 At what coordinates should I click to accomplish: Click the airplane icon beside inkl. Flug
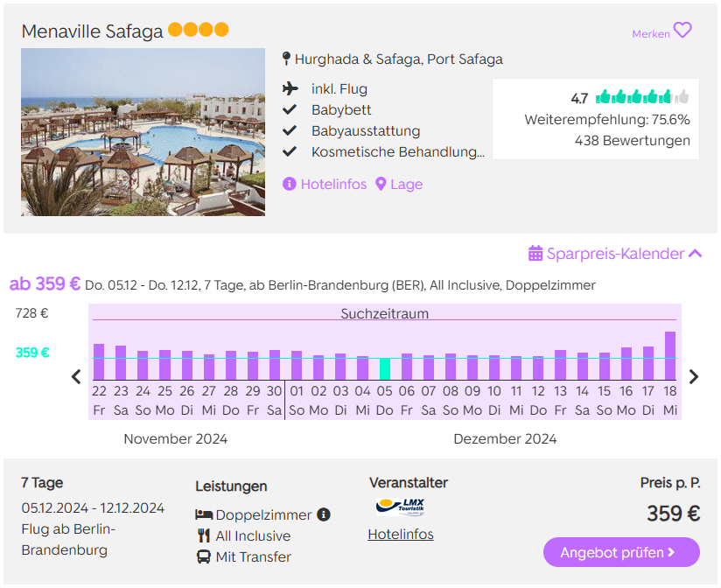point(290,88)
